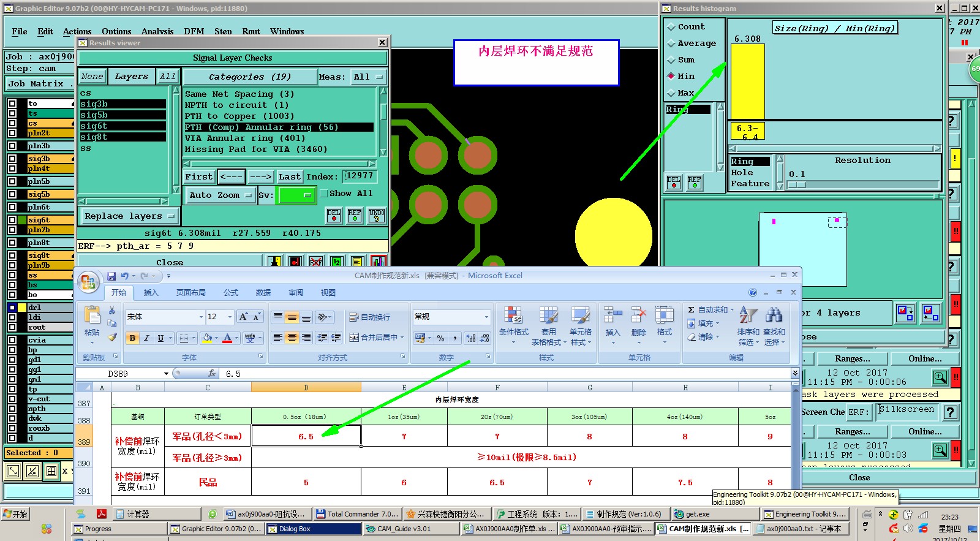Viewport: 980px width, 541px height.
Task: Click the red font color icon
Action: (x=228, y=338)
